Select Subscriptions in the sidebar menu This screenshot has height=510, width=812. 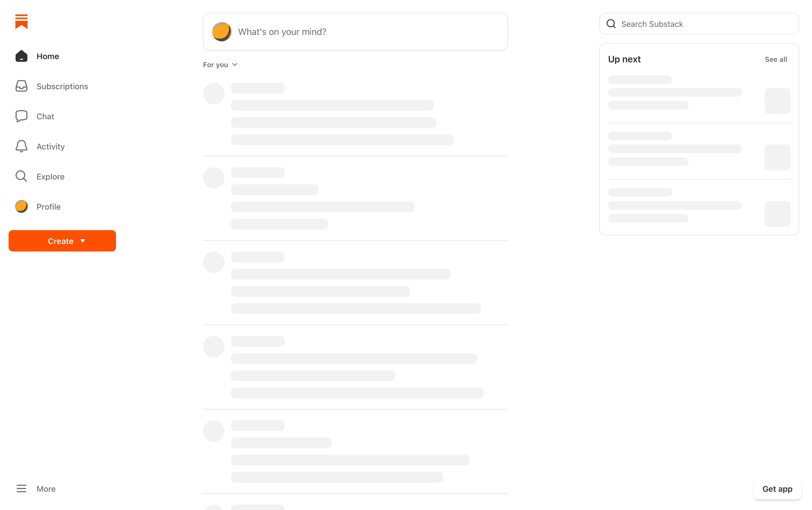pyautogui.click(x=62, y=86)
